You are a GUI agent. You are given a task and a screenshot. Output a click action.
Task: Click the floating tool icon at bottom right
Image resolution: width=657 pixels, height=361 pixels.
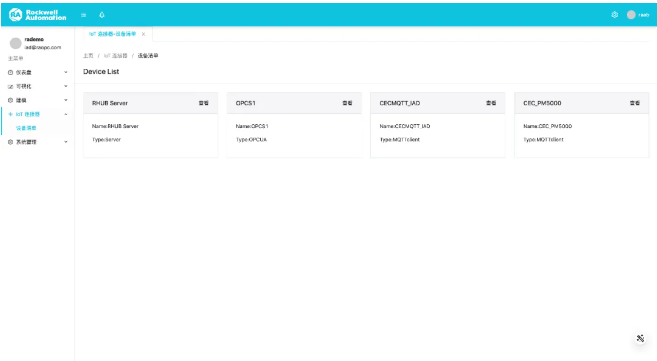640,338
